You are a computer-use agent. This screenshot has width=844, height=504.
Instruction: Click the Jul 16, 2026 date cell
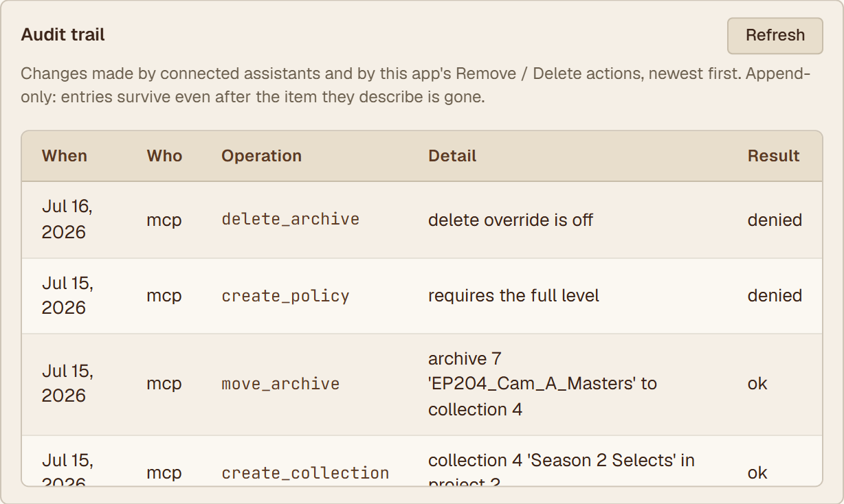(x=67, y=220)
